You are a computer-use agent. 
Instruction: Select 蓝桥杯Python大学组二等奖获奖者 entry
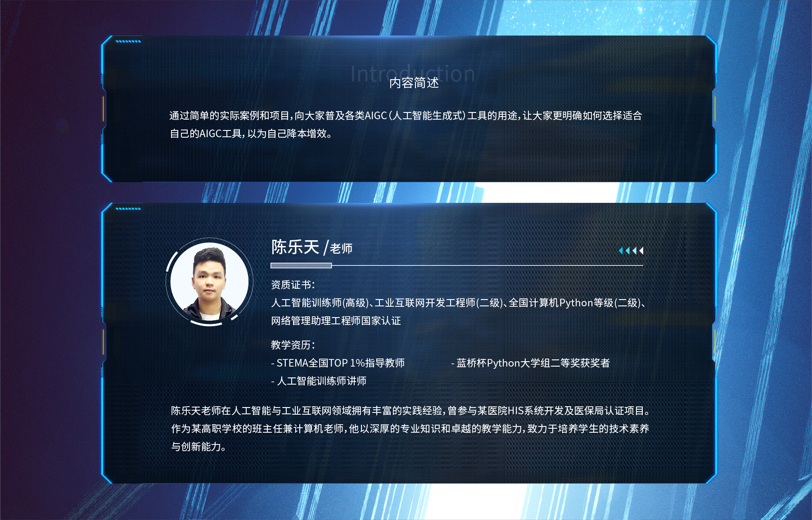(x=530, y=363)
